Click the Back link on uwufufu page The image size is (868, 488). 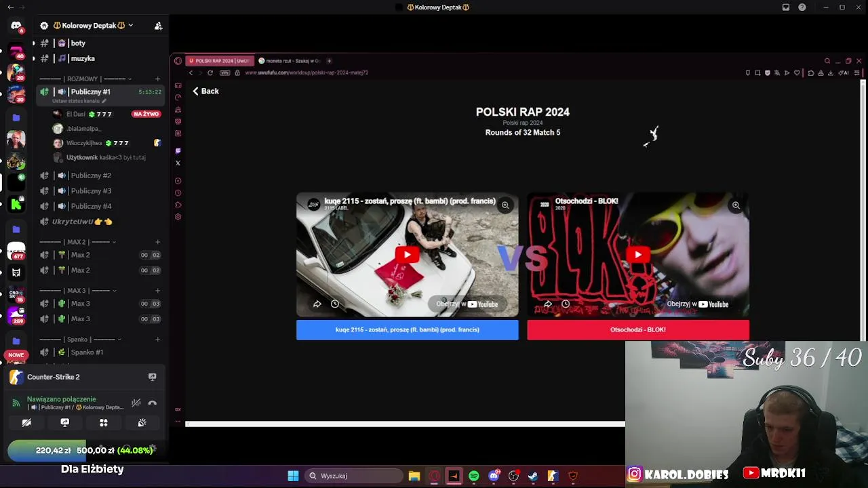coord(205,91)
